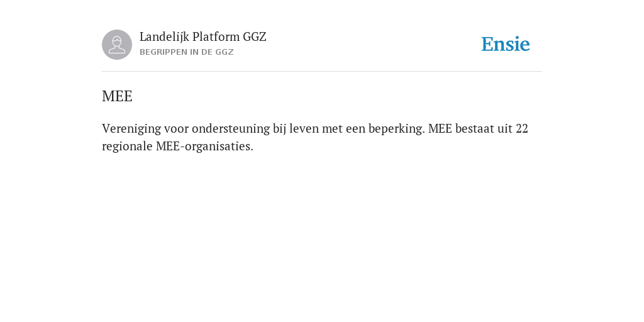Select the BEGRIPPEN IN DE GGZ subtitle
644x322 pixels.
[186, 52]
